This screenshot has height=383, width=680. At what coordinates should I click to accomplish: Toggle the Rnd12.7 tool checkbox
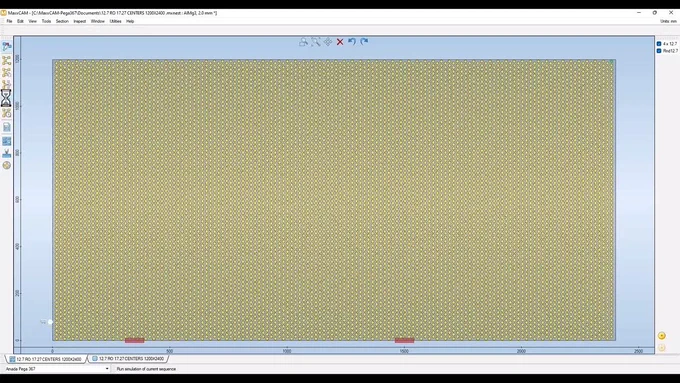coord(659,51)
